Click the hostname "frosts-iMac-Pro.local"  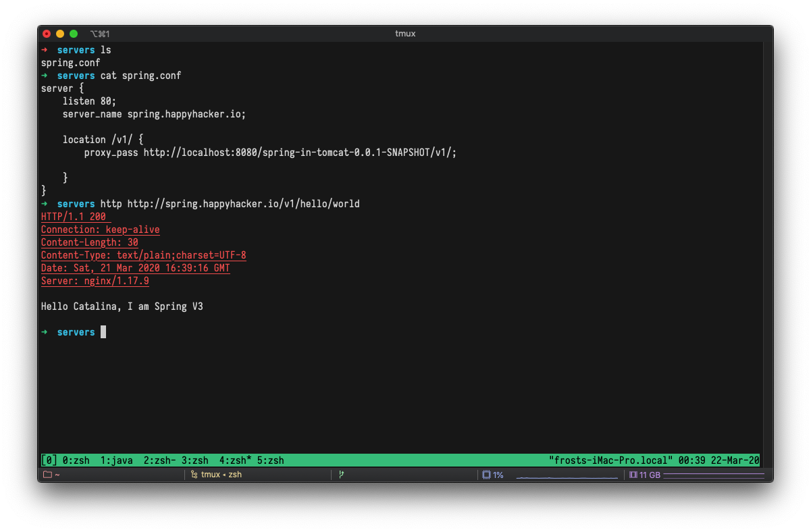pos(611,460)
